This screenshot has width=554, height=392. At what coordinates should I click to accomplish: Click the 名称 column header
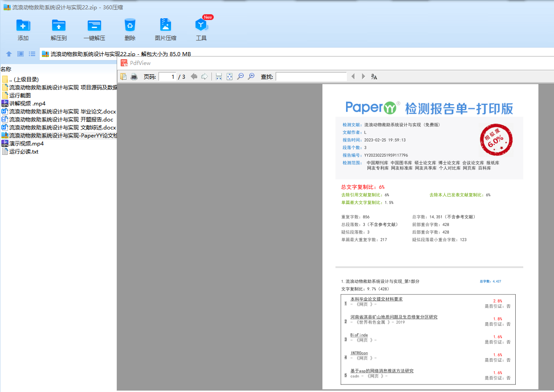click(6, 69)
